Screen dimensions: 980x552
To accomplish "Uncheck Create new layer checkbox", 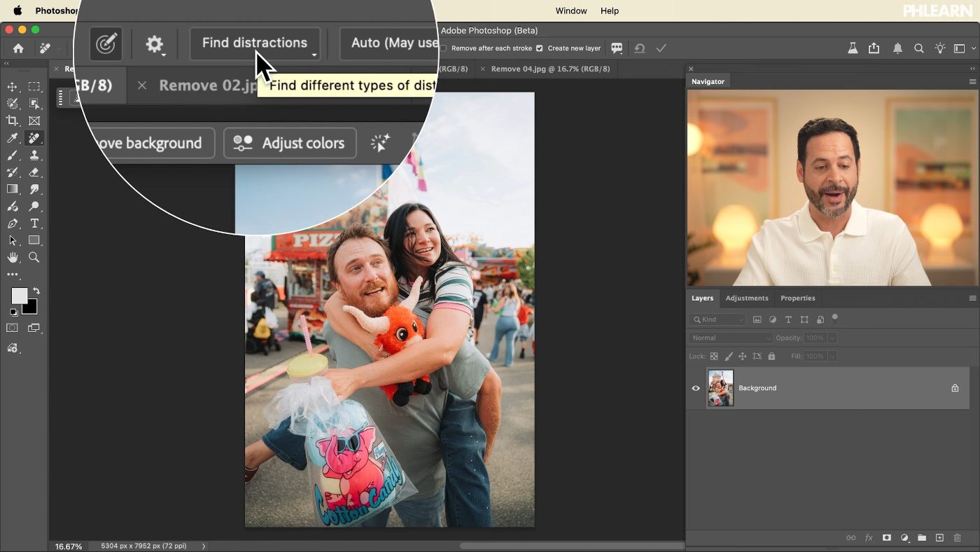I will click(539, 48).
